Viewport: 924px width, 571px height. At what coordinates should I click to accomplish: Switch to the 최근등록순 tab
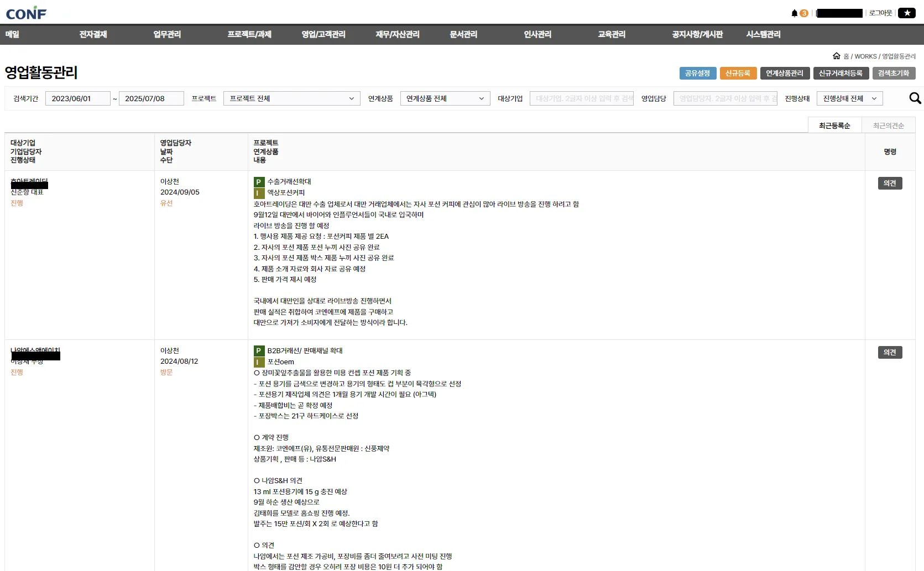[x=834, y=125]
